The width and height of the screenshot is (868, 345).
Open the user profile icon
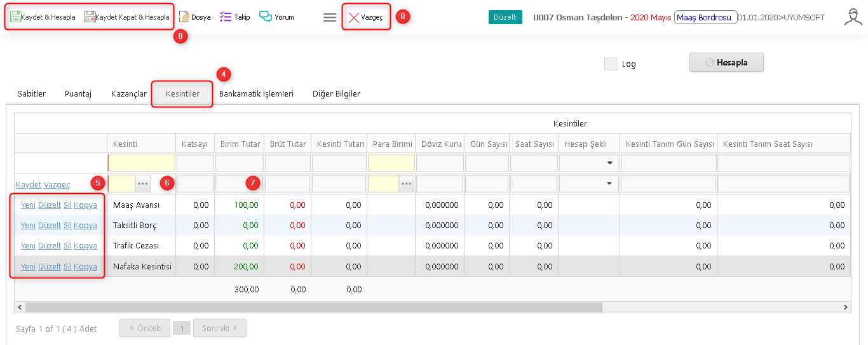(x=853, y=17)
